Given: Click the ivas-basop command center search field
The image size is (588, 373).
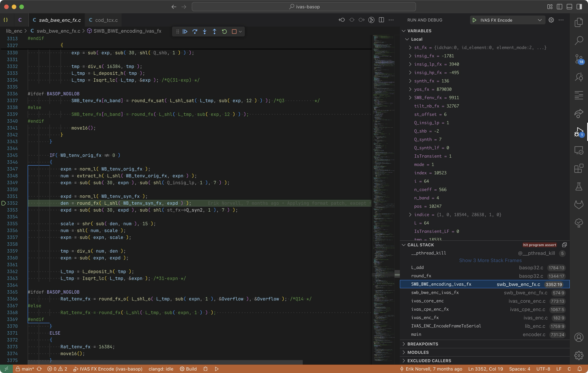Looking at the screenshot, I should pos(303,7).
